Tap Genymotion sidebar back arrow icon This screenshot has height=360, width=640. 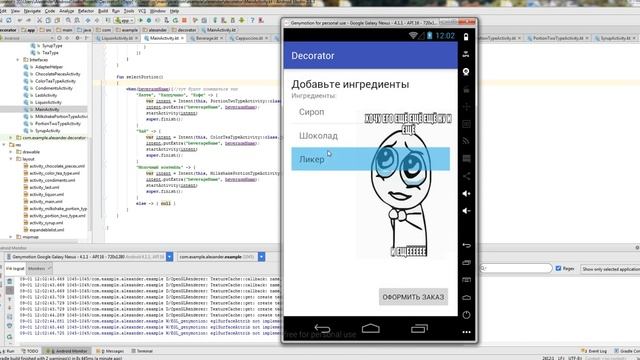[x=466, y=245]
